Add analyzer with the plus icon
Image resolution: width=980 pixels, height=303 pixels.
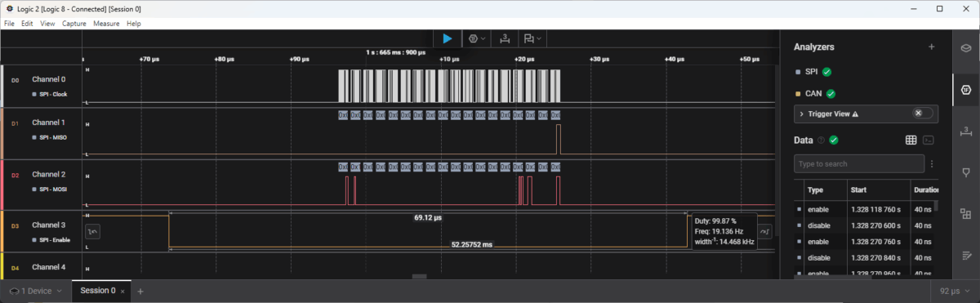click(931, 47)
